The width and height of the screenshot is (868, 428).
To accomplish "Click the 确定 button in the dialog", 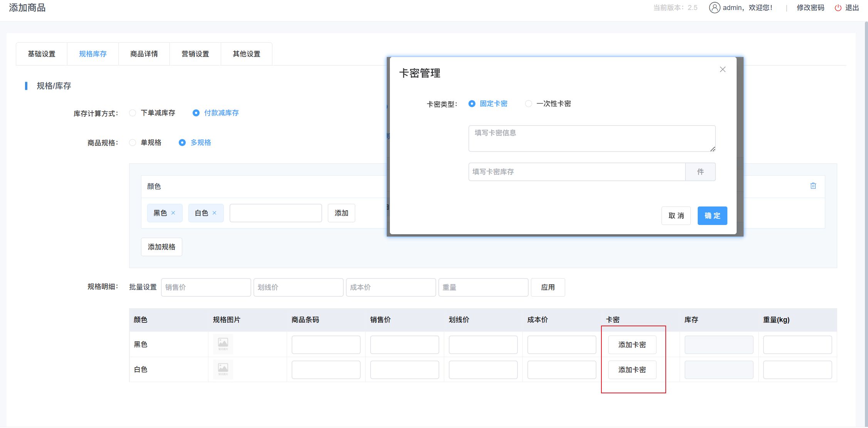I will tap(712, 216).
